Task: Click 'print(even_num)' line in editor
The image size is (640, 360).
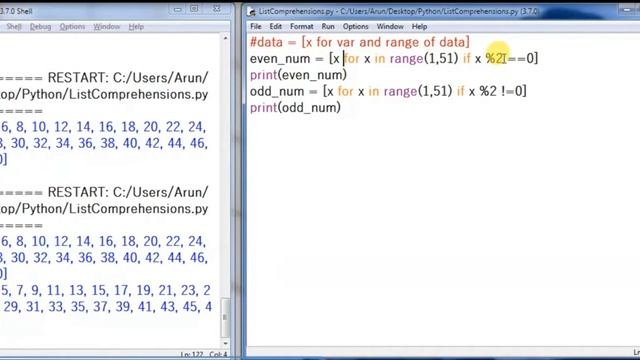Action: (x=298, y=75)
